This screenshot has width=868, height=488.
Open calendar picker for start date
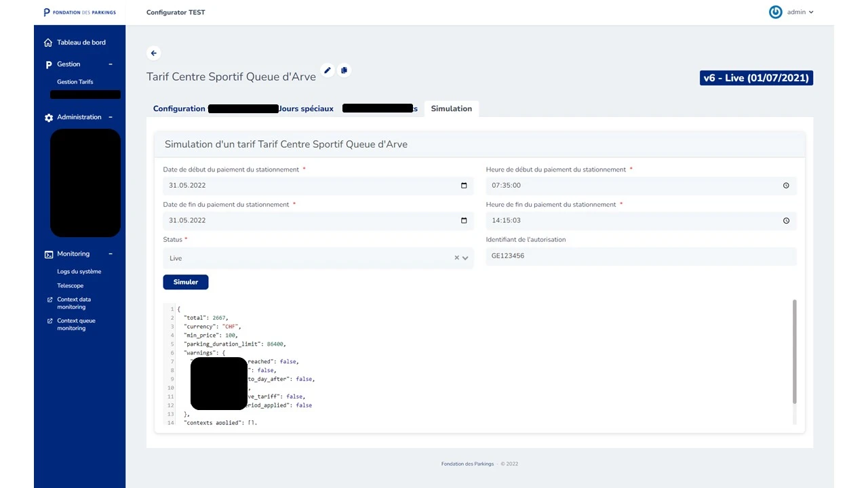464,186
